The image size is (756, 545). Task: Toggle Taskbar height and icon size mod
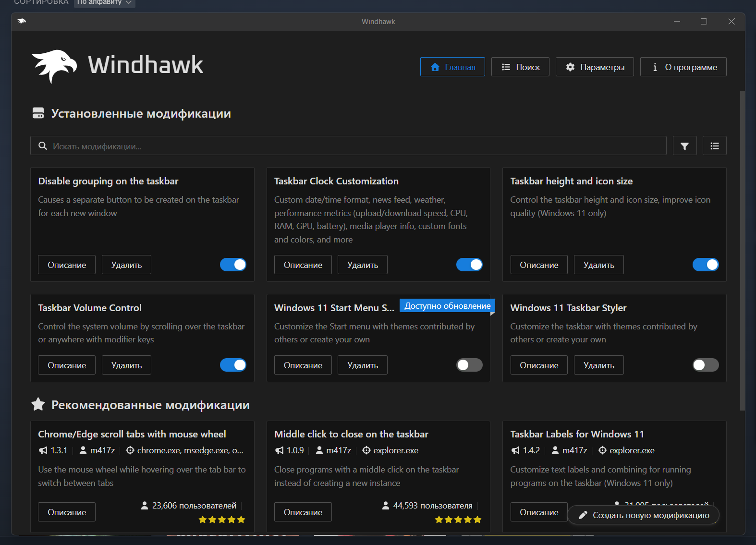pyautogui.click(x=706, y=265)
